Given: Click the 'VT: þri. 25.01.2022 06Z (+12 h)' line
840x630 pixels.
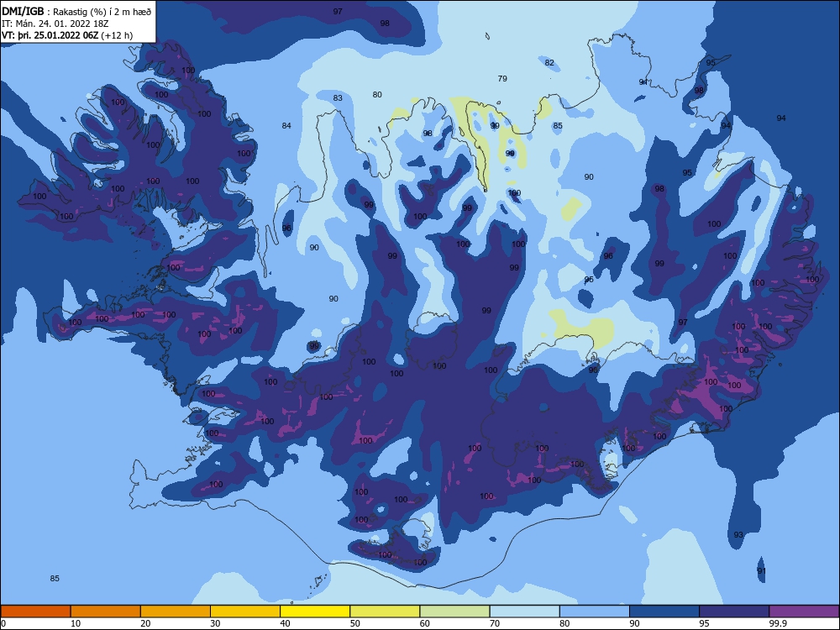Looking at the screenshot, I should 67,35.
